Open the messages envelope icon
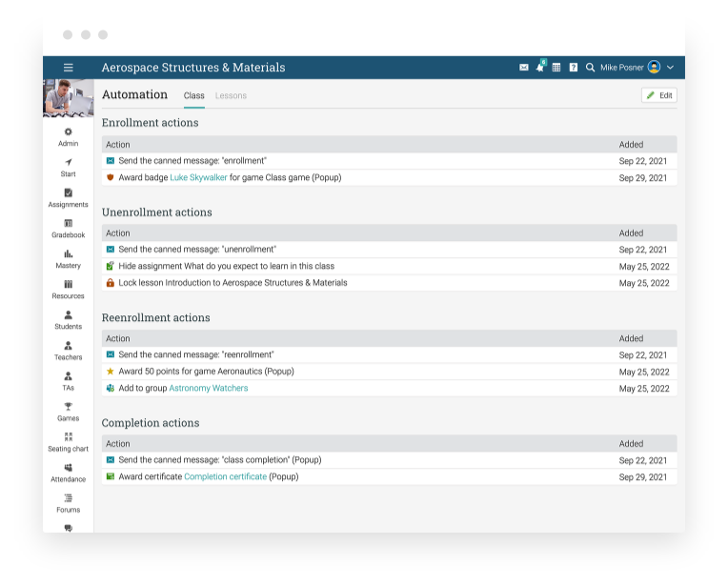The image size is (728, 585). pos(524,68)
